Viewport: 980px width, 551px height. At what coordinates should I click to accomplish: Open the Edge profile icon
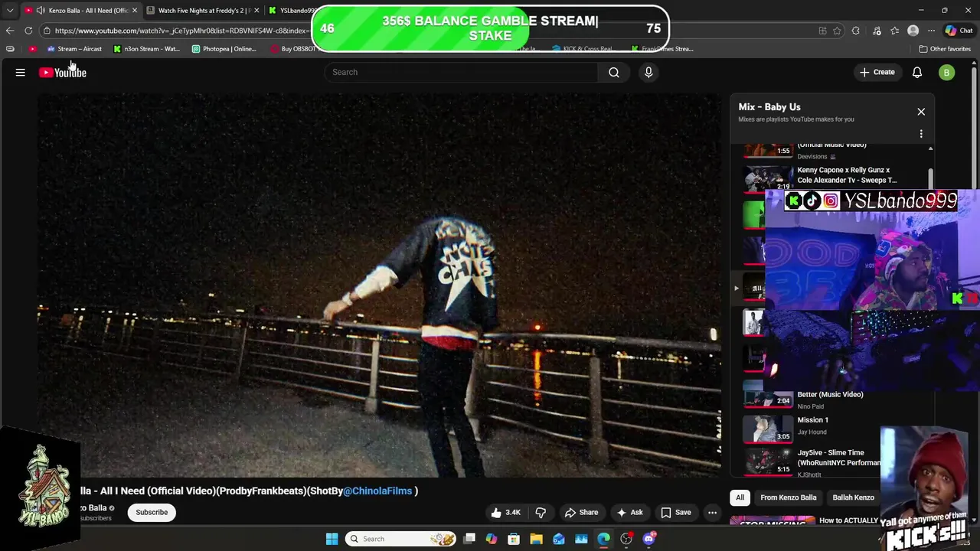913,31
